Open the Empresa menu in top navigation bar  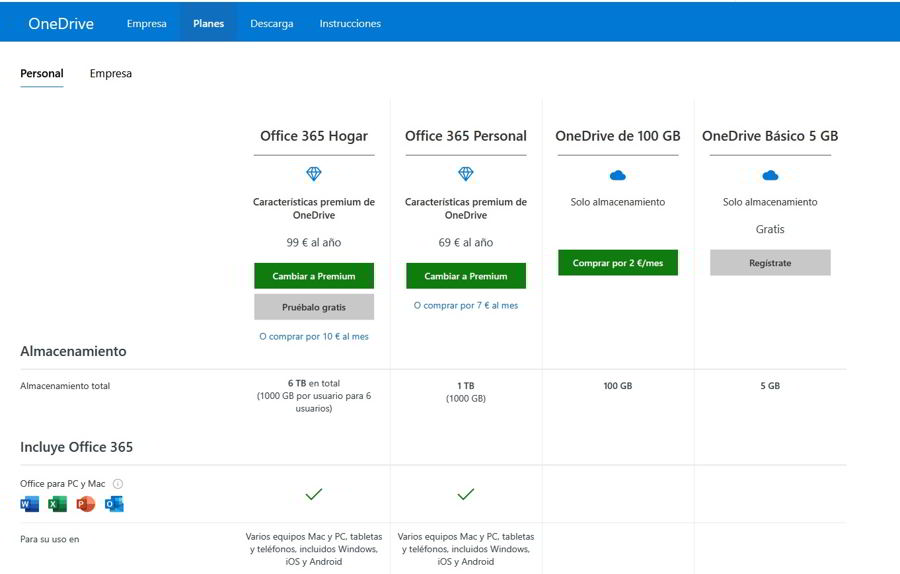point(146,23)
